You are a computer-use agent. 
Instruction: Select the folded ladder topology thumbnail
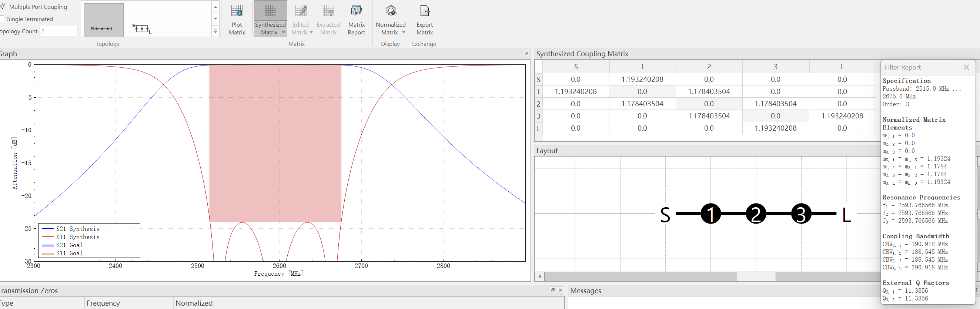(142, 28)
